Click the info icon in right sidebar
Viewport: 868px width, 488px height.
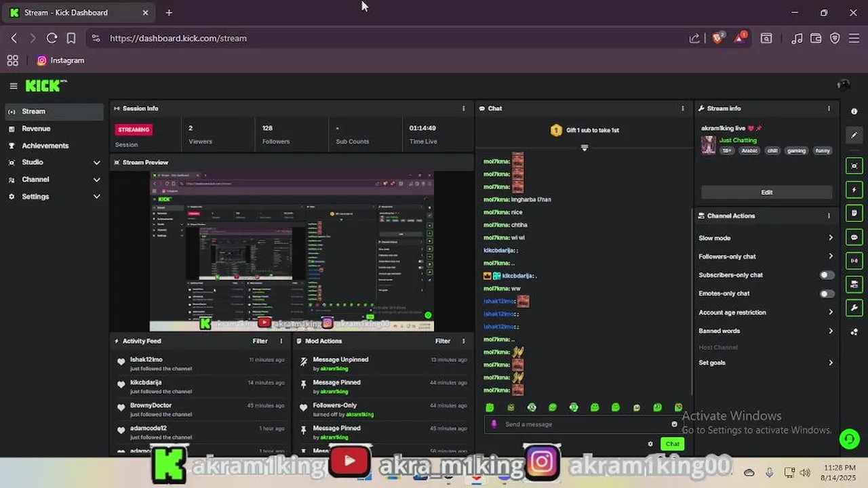(x=854, y=111)
